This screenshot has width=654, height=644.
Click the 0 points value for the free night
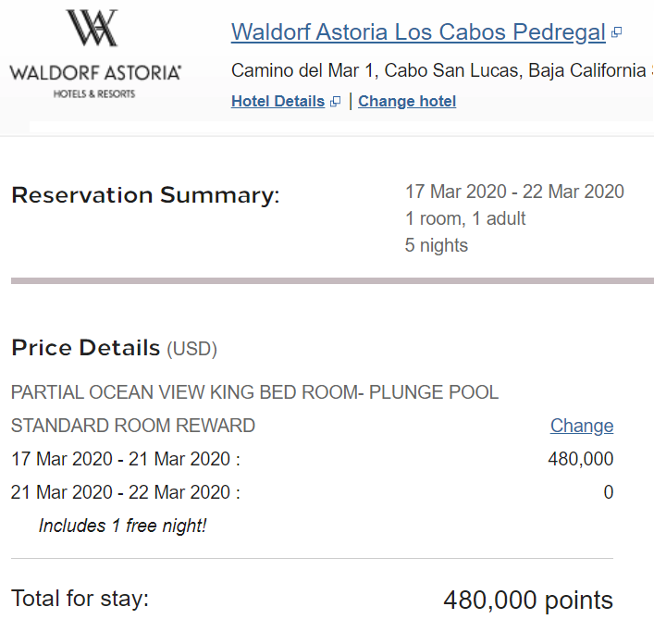click(x=609, y=492)
